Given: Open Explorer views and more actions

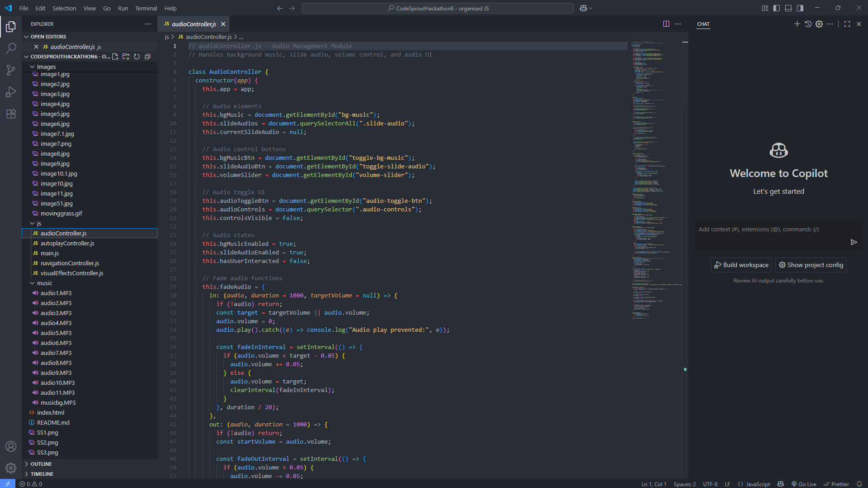Looking at the screenshot, I should click(148, 24).
